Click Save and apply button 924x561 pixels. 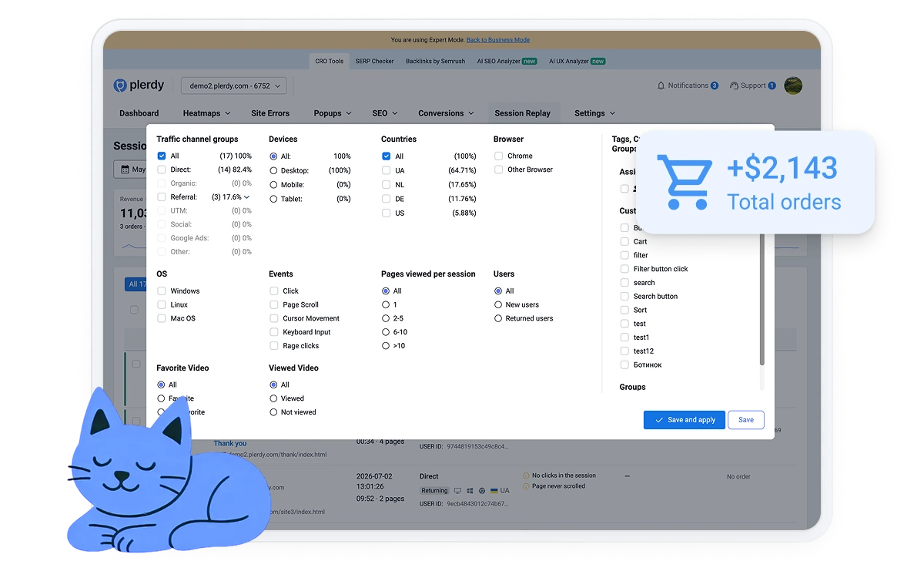point(685,420)
